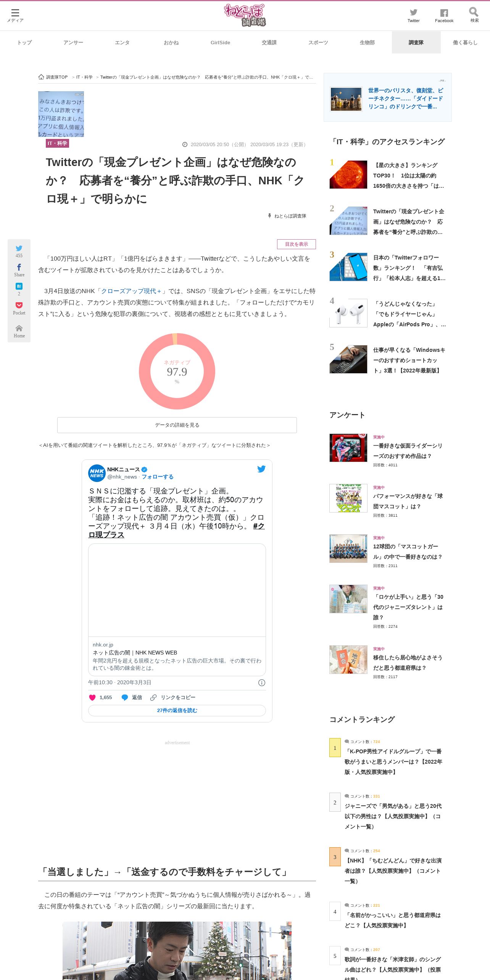Share via Twitter icon in side bar
The image size is (490, 980).
point(19,248)
